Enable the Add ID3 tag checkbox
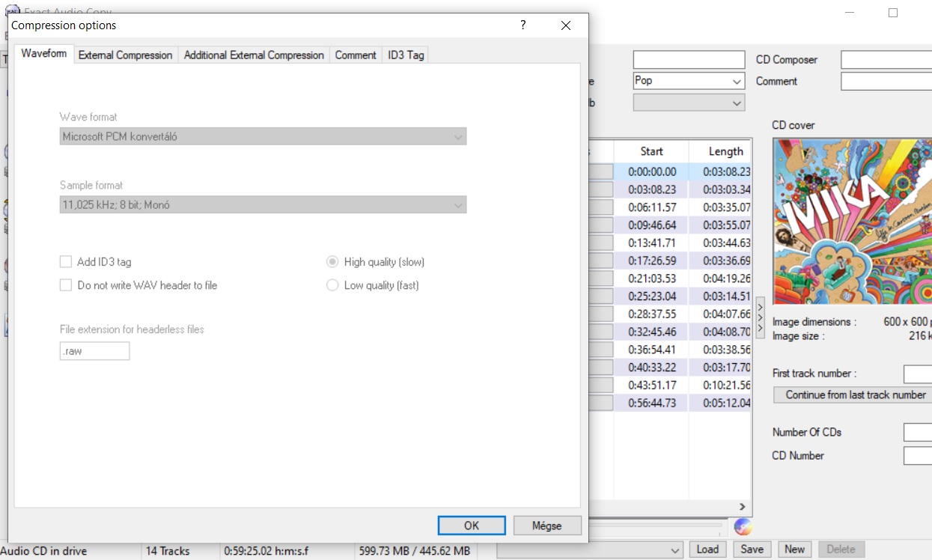The width and height of the screenshot is (932, 560). coord(66,262)
